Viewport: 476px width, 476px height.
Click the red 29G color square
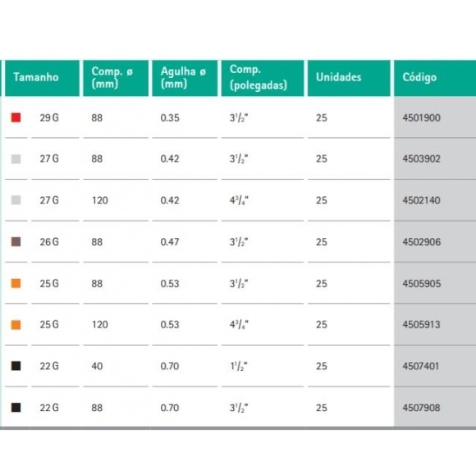point(16,117)
